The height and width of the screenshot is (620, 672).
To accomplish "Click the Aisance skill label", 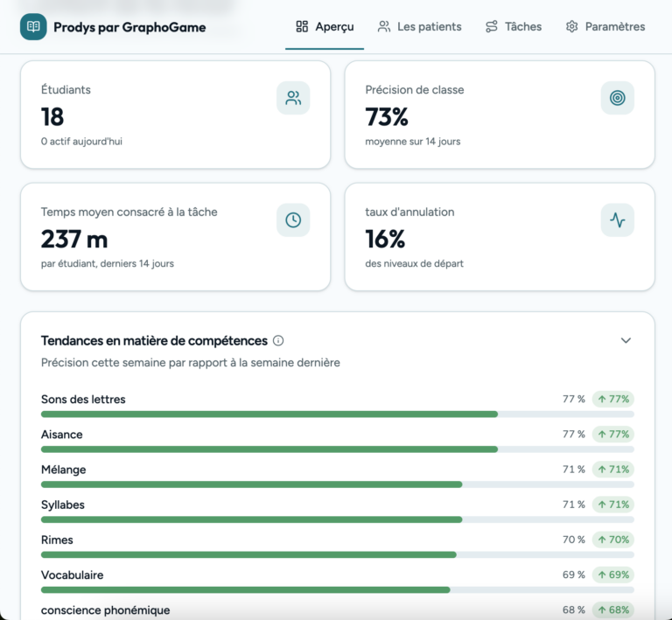I will [62, 434].
